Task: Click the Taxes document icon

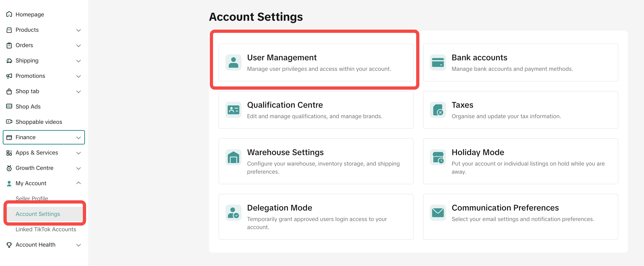Action: click(438, 110)
